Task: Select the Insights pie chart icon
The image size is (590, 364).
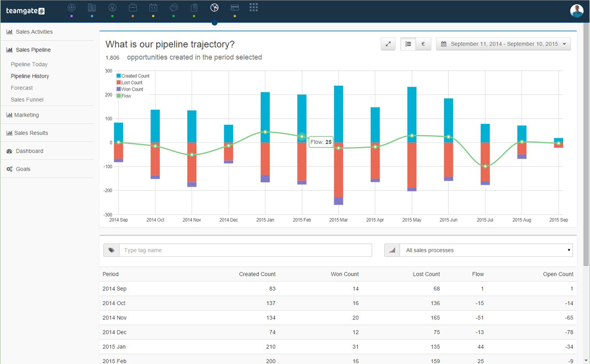Action: pyautogui.click(x=214, y=7)
